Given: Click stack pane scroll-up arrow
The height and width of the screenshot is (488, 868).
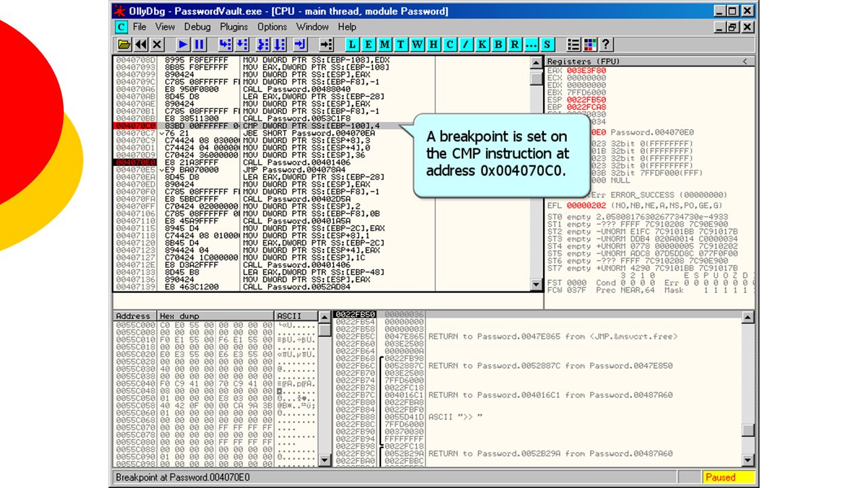Looking at the screenshot, I should 748,318.
